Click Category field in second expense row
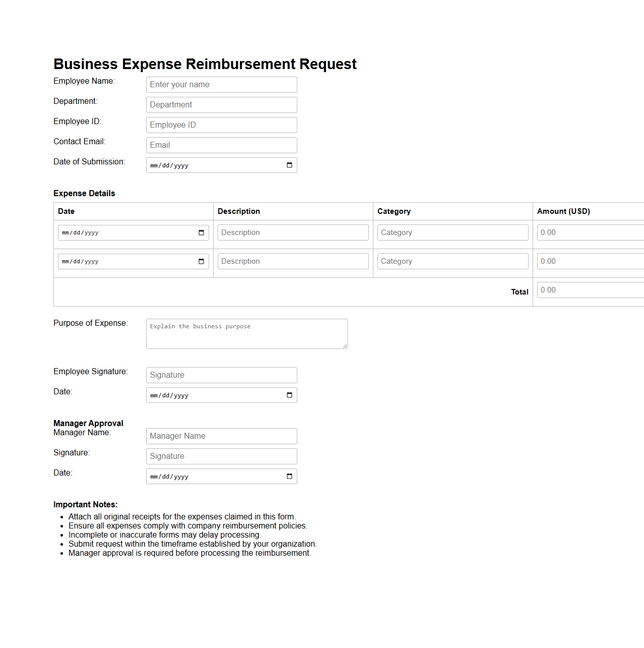Image resolution: width=644 pixels, height=648 pixels. (x=453, y=261)
